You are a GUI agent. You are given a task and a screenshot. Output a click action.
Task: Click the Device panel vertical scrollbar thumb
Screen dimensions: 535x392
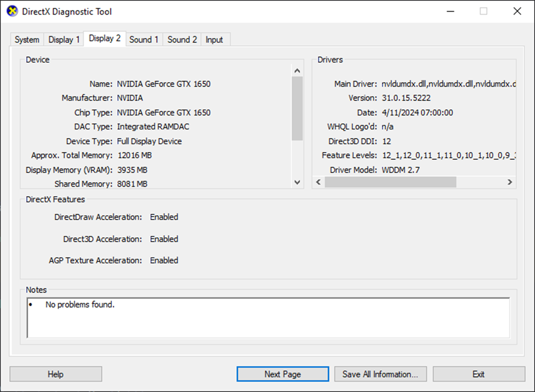coord(297,108)
